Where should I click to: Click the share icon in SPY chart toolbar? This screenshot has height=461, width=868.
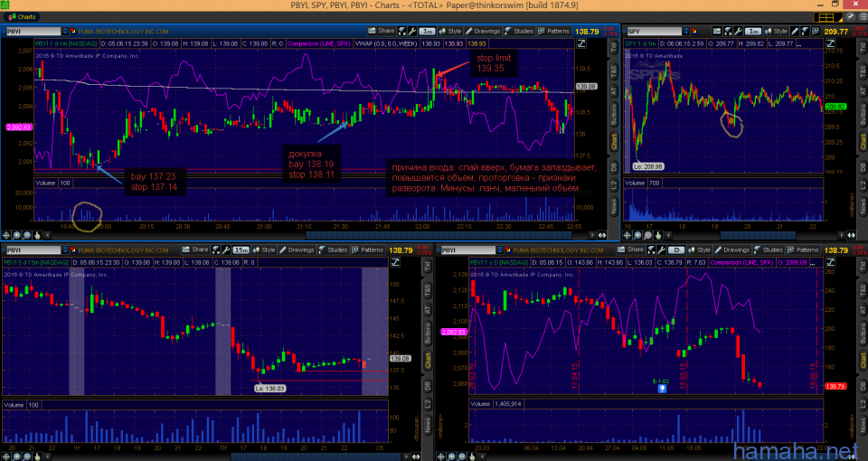tap(717, 31)
